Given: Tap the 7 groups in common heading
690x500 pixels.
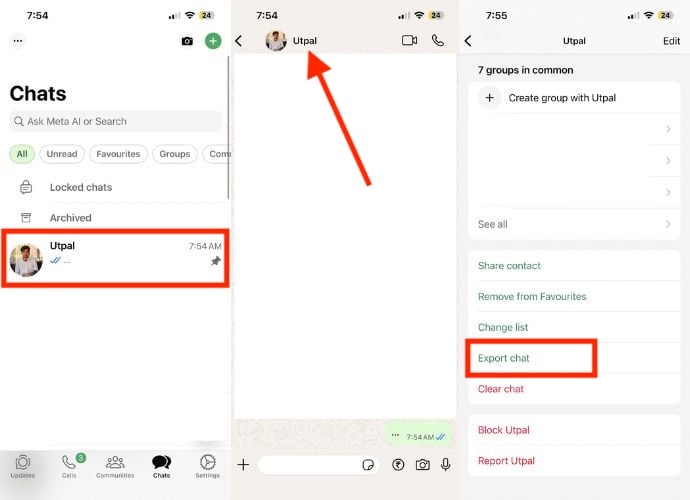Looking at the screenshot, I should pyautogui.click(x=525, y=70).
